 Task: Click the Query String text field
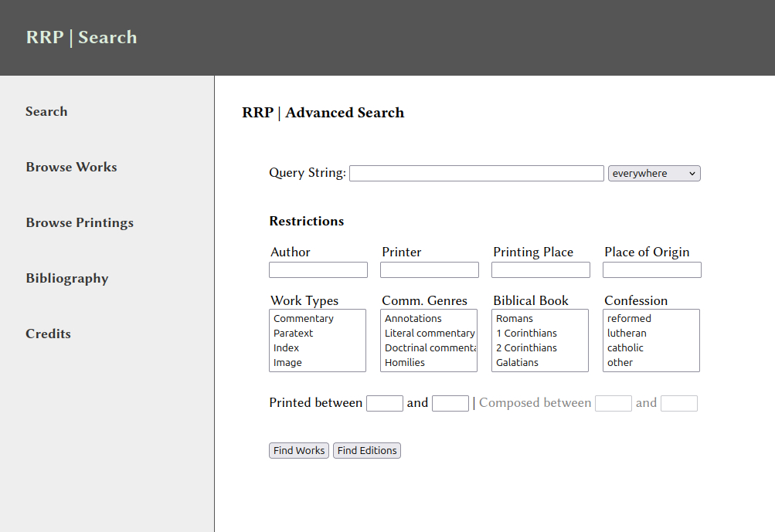coord(476,174)
